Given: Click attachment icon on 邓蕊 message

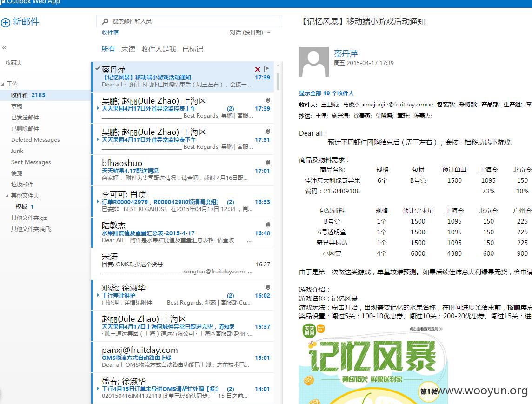Looking at the screenshot, I should pyautogui.click(x=268, y=287).
